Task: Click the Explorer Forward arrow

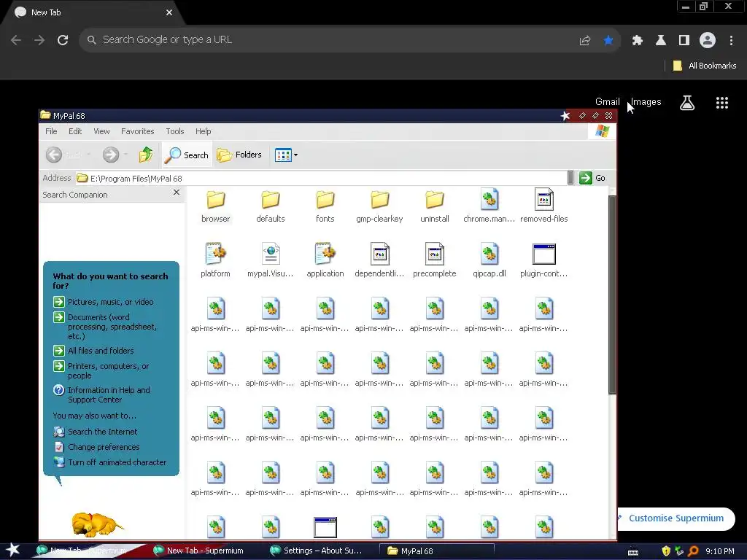Action: click(x=111, y=155)
